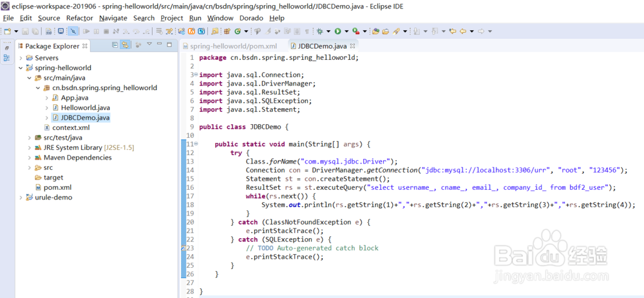
Task: Open the Debug configurations dropdown arrow
Action: pyautogui.click(x=328, y=31)
